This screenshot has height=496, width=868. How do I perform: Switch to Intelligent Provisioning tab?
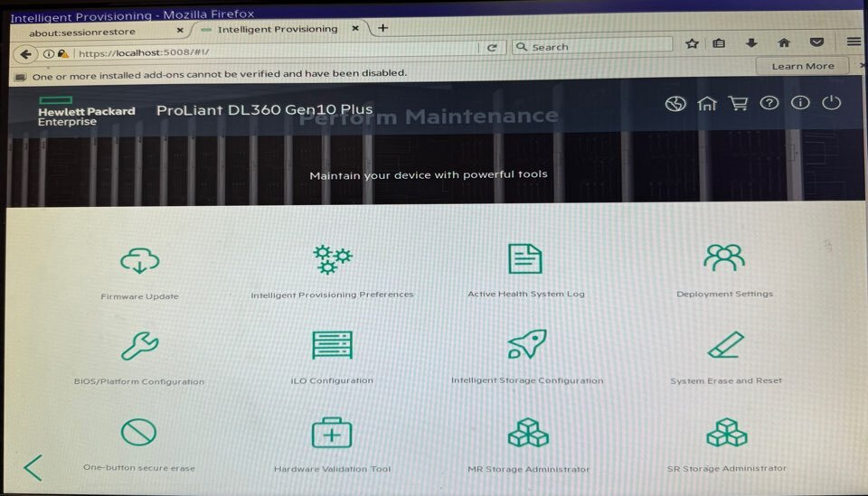pyautogui.click(x=278, y=29)
